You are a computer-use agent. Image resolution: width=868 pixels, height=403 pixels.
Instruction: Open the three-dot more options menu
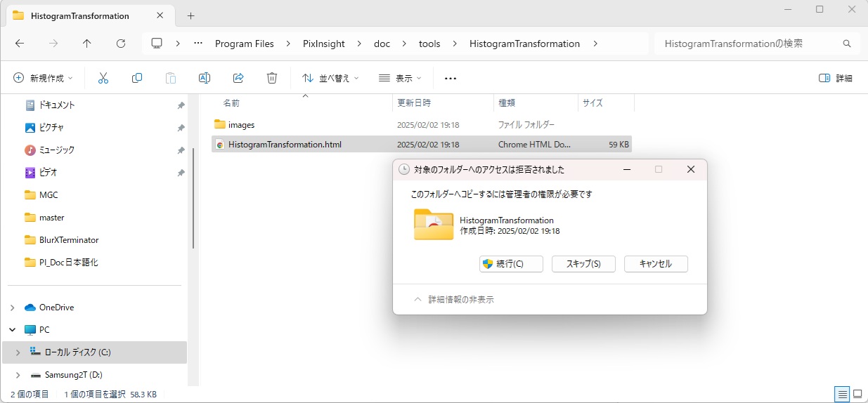click(x=451, y=78)
